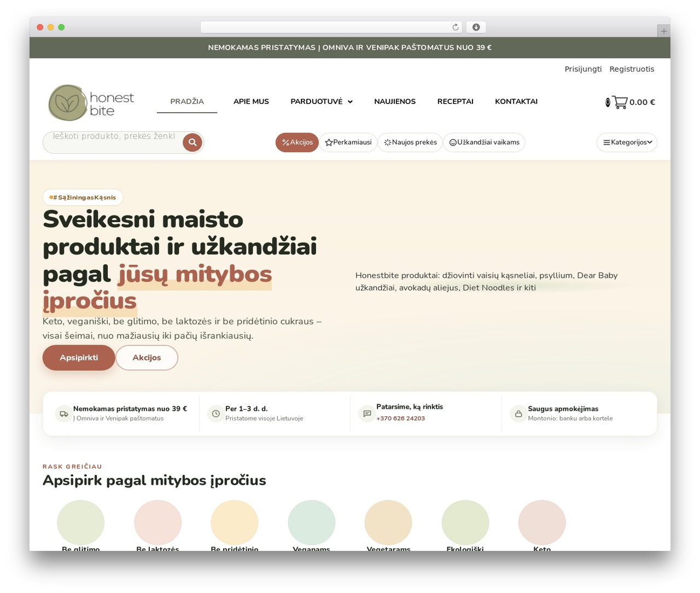
Task: Select the Perkamiausi filter pill
Action: click(348, 143)
